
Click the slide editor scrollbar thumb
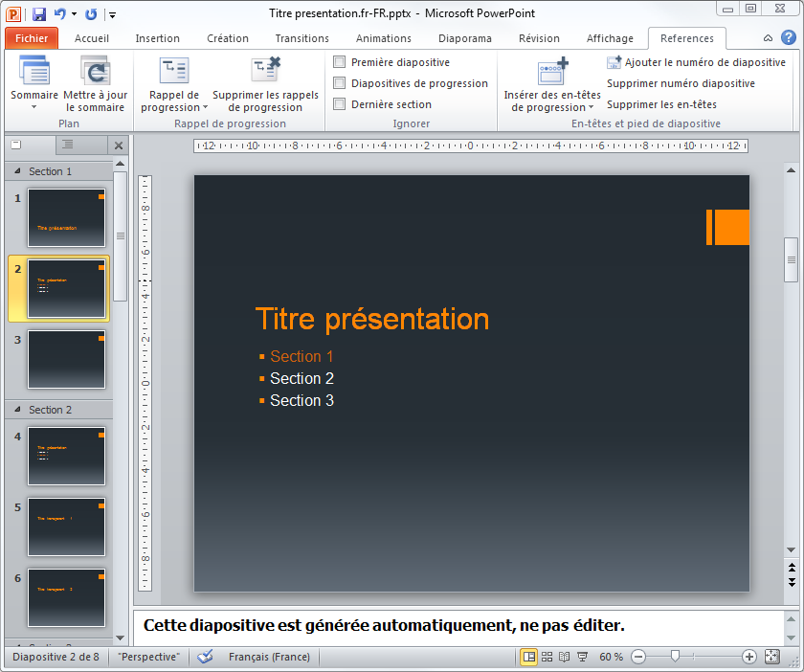click(x=792, y=259)
